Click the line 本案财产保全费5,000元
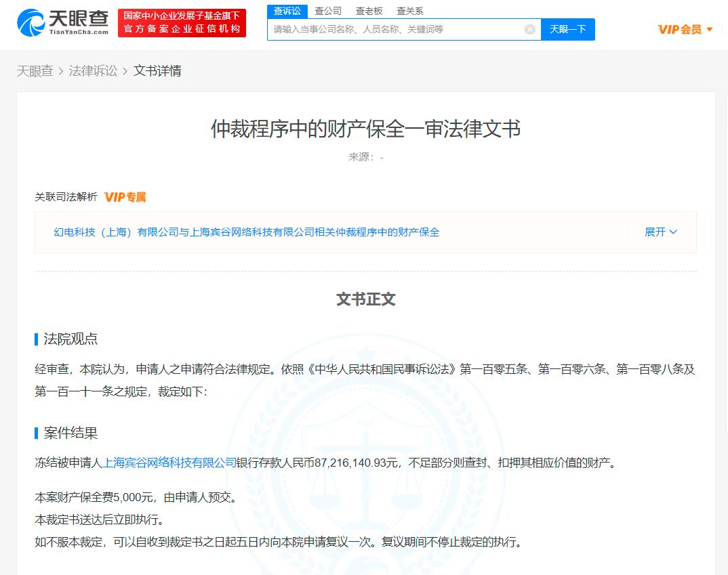Image resolution: width=728 pixels, height=575 pixels. [136, 498]
